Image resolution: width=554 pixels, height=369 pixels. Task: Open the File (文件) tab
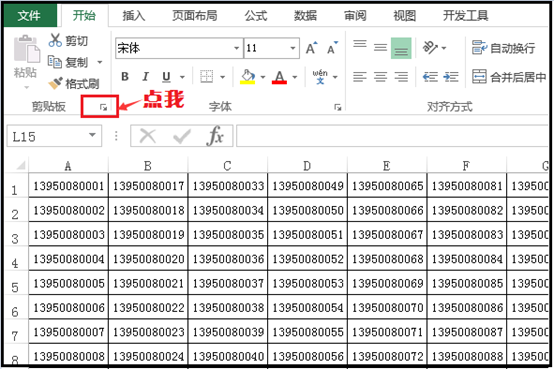pos(30,16)
